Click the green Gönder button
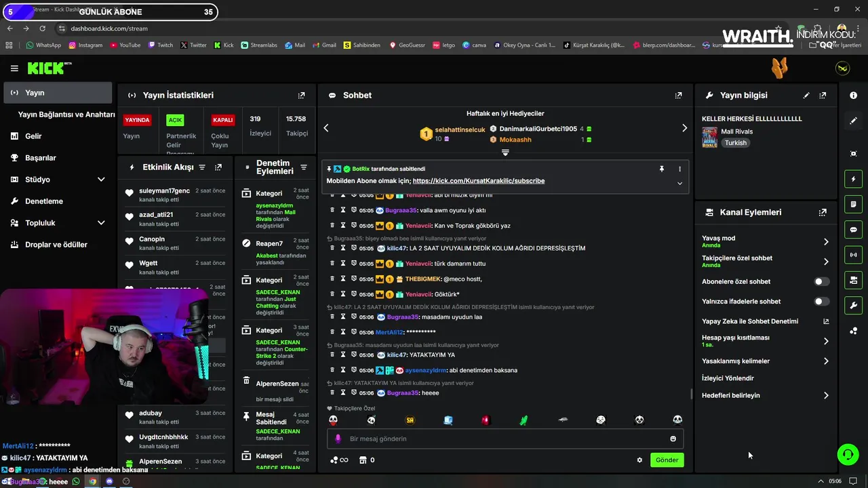The height and width of the screenshot is (488, 868). coord(667,460)
